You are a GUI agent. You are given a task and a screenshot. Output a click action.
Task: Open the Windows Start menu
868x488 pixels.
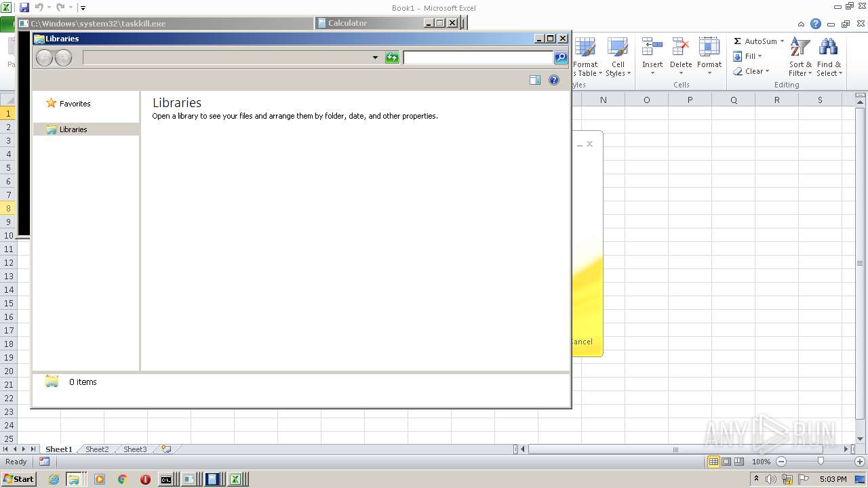click(x=18, y=479)
